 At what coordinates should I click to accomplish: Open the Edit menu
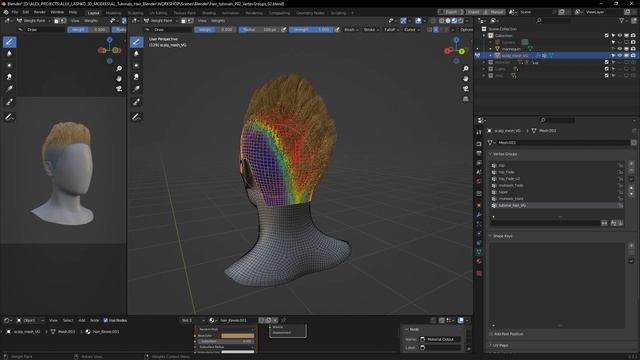(26, 12)
